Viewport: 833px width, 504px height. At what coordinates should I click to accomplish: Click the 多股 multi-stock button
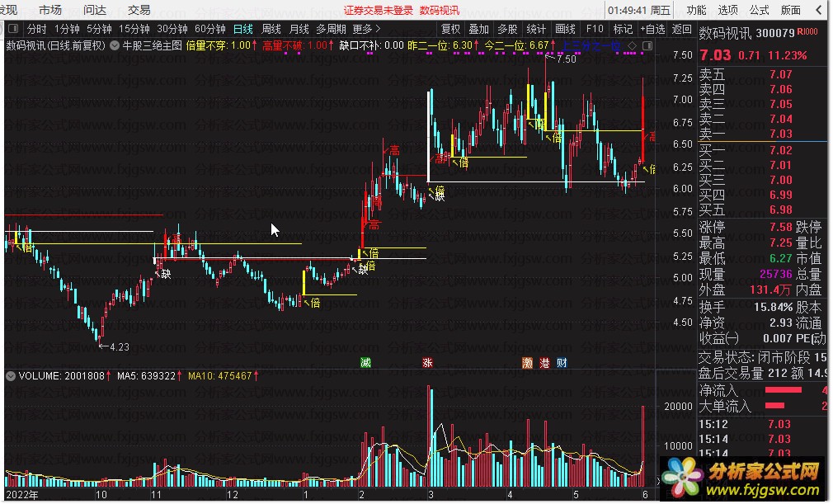(507, 29)
